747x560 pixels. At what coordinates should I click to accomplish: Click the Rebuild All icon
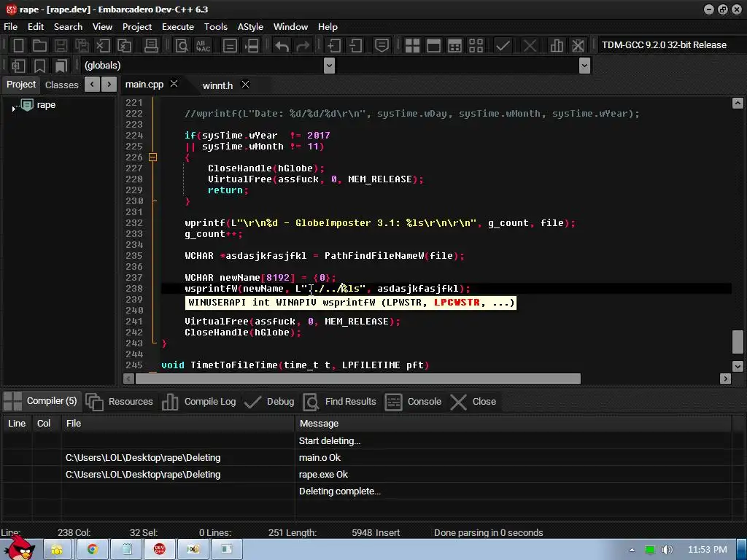tap(476, 46)
